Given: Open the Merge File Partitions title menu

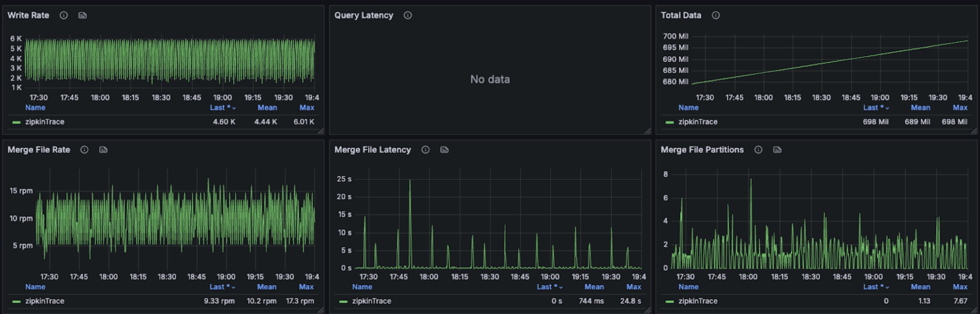Looking at the screenshot, I should point(702,150).
